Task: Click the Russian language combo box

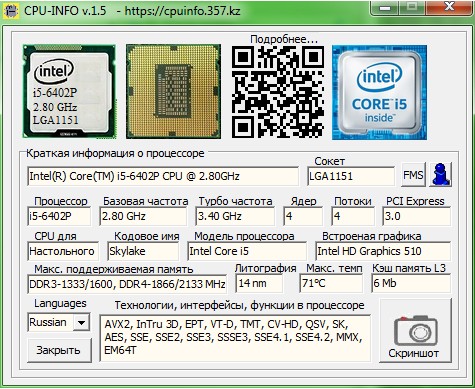Action: pyautogui.click(x=58, y=322)
